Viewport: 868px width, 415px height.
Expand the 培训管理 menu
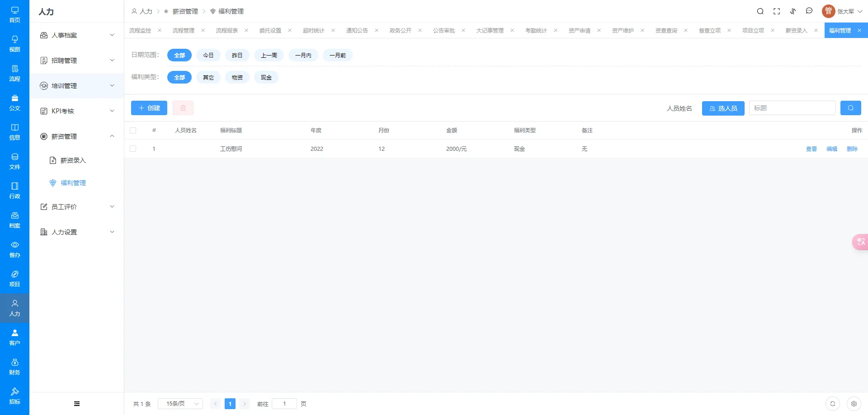click(x=77, y=86)
